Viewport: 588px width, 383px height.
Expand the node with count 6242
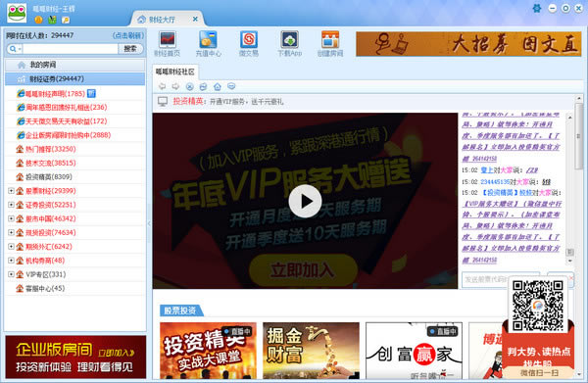[x=11, y=246]
